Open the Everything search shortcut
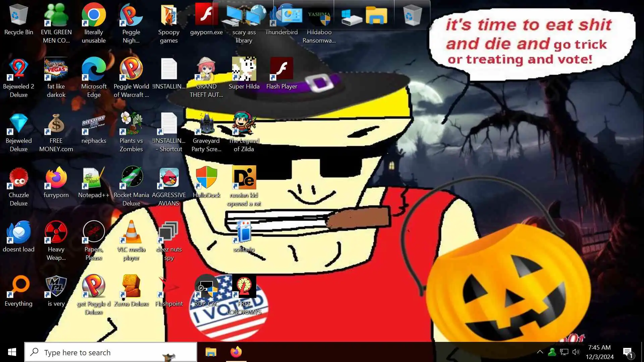This screenshot has height=362, width=644. click(18, 286)
